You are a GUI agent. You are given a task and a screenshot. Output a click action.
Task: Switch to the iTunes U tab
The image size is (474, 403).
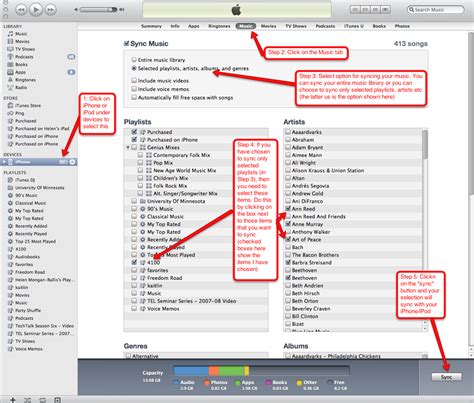[354, 26]
